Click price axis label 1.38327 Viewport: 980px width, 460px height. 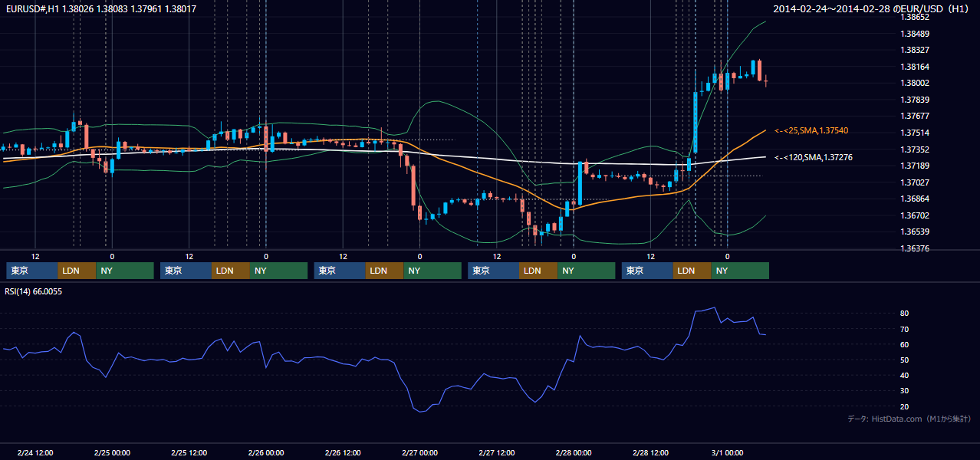(914, 50)
